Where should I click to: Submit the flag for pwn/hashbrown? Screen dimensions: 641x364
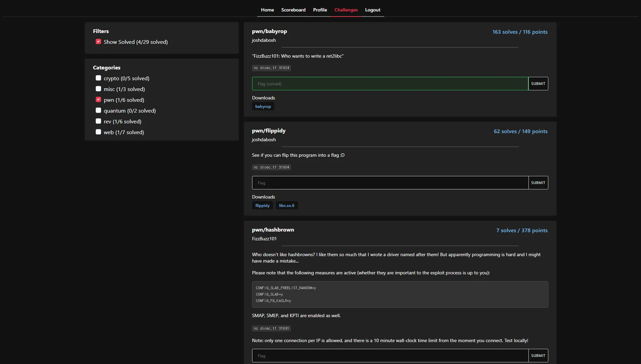coord(538,356)
